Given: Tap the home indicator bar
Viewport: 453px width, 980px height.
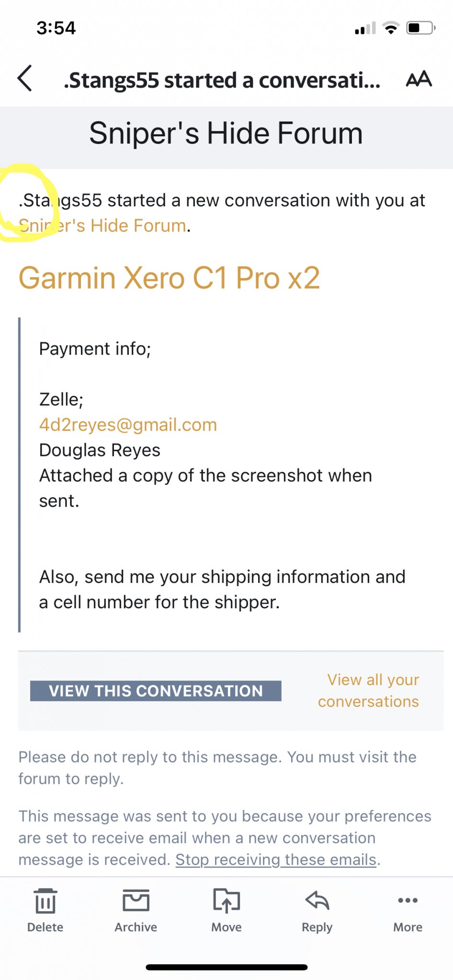Looking at the screenshot, I should point(226,967).
